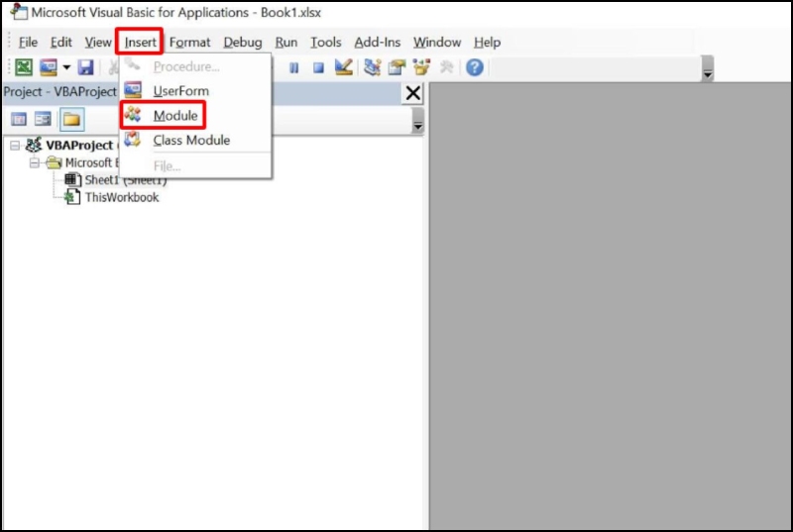
Task: Choose Class Module from Insert menu
Action: 195,140
